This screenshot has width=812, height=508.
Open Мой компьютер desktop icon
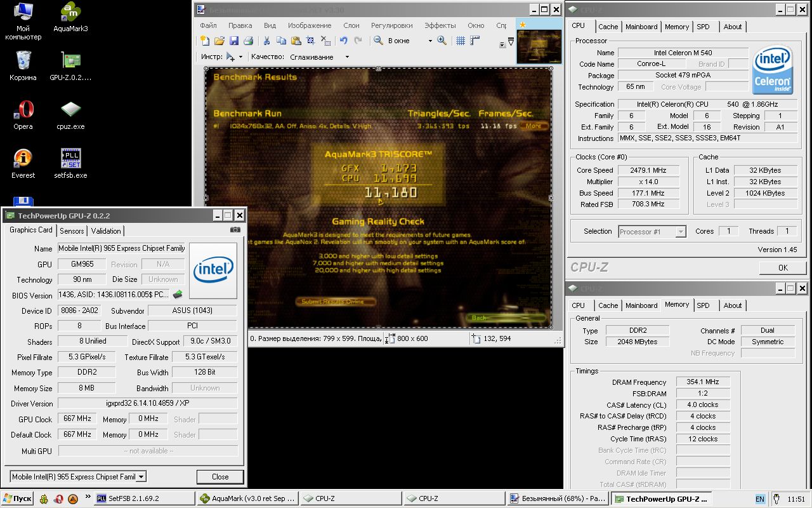[23, 22]
